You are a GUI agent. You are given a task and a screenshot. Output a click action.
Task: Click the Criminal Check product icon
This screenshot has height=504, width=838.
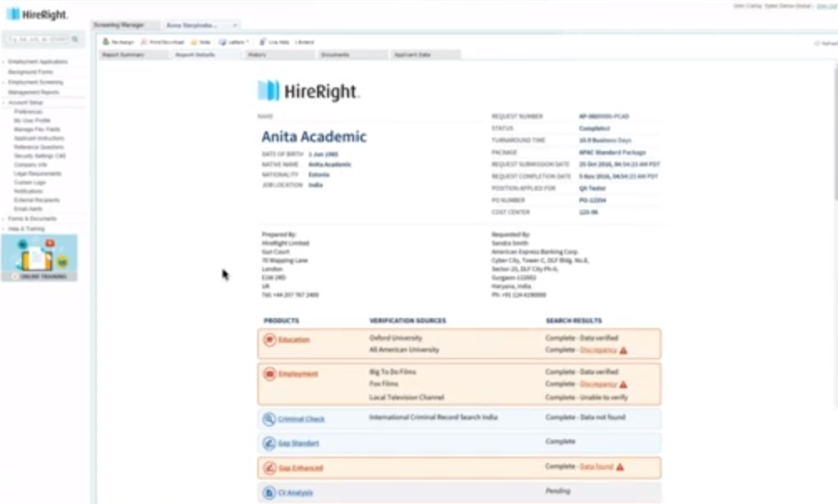pyautogui.click(x=269, y=419)
